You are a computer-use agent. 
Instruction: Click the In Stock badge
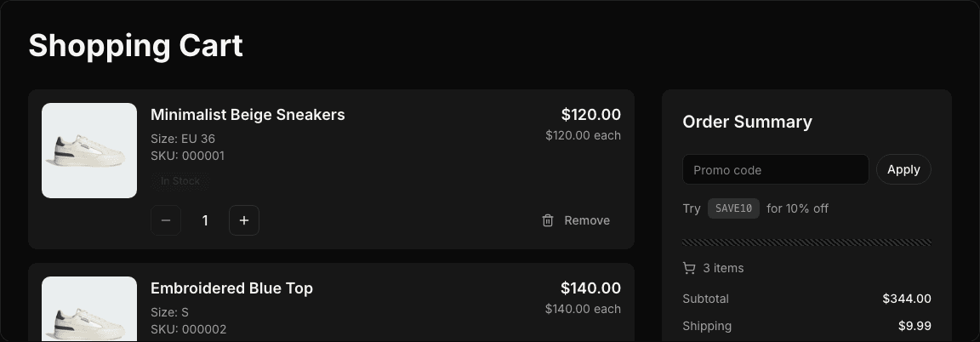coord(180,180)
